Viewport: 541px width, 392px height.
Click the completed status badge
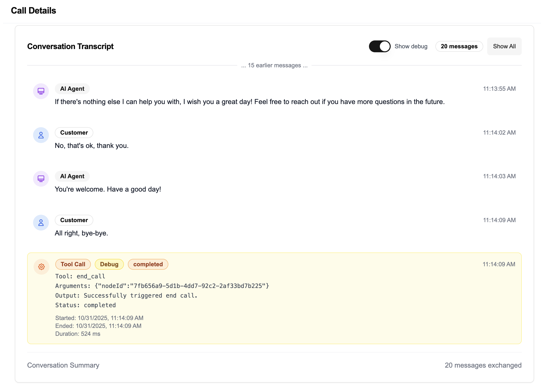coord(148,264)
